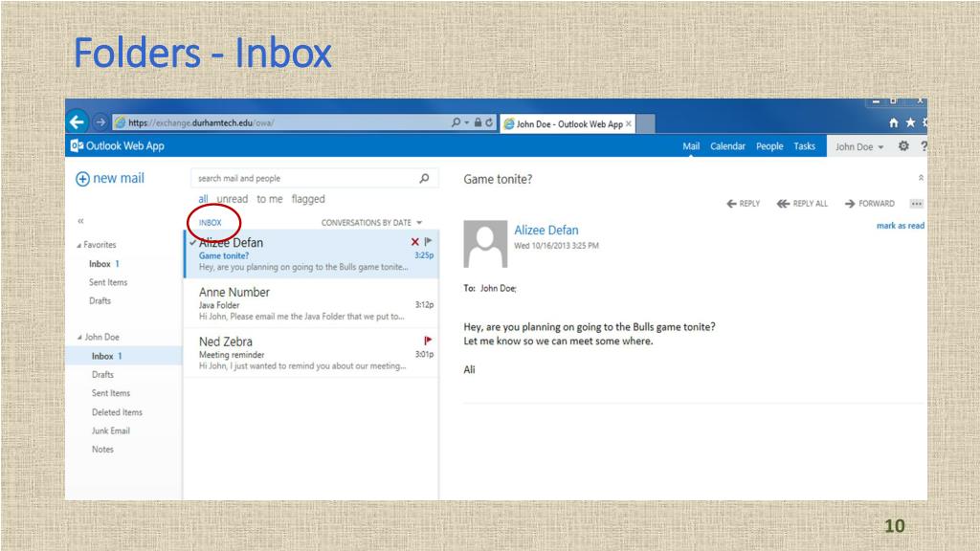Open browser favorites star icon

click(911, 122)
